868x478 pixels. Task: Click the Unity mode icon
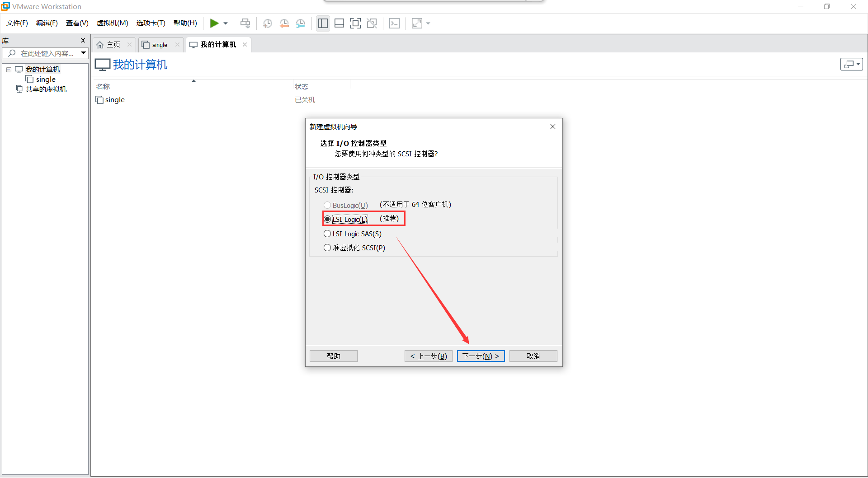coord(372,23)
